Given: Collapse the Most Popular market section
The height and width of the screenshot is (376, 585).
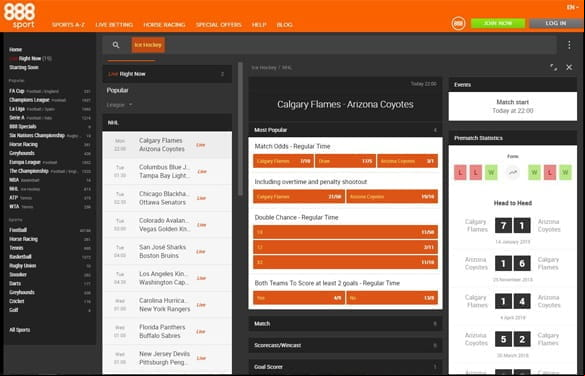Looking at the screenshot, I should click(x=345, y=130).
